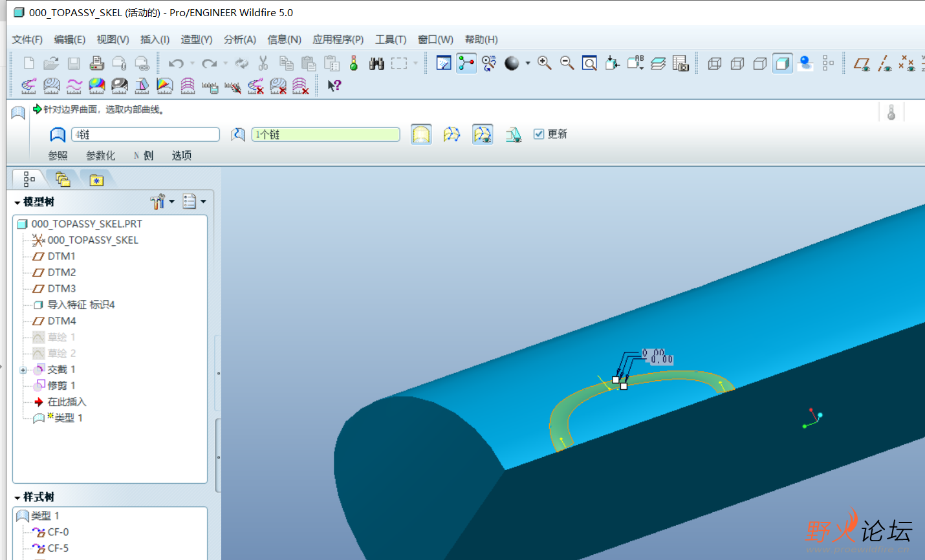Image resolution: width=925 pixels, height=560 pixels.
Task: Toggle the 更新 checkbox
Action: point(539,134)
